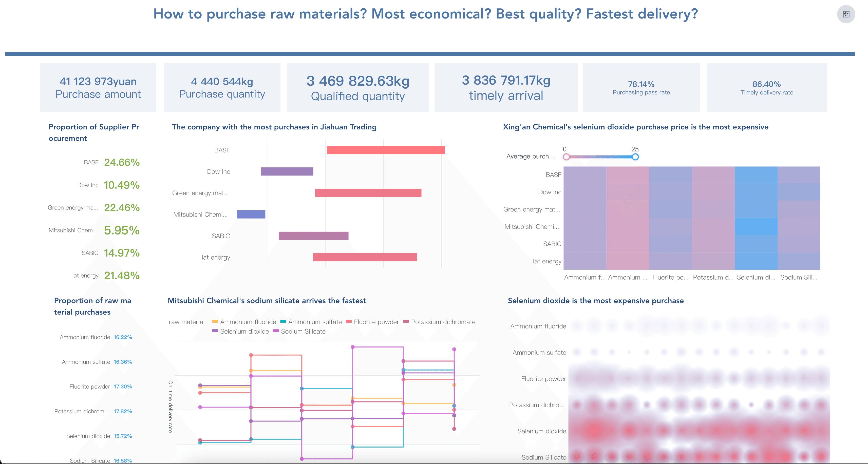The width and height of the screenshot is (868, 464).
Task: Click the right handle of average purchase slider
Action: point(635,157)
